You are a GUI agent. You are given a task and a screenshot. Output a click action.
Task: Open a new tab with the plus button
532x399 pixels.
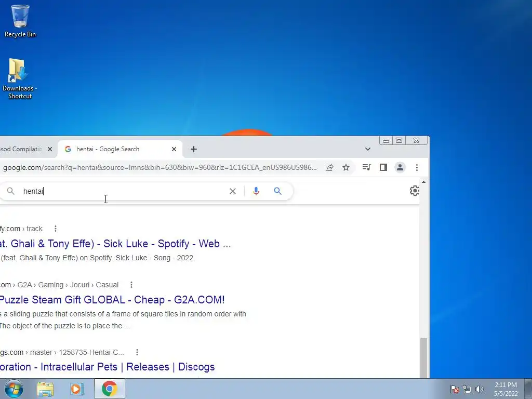(194, 149)
